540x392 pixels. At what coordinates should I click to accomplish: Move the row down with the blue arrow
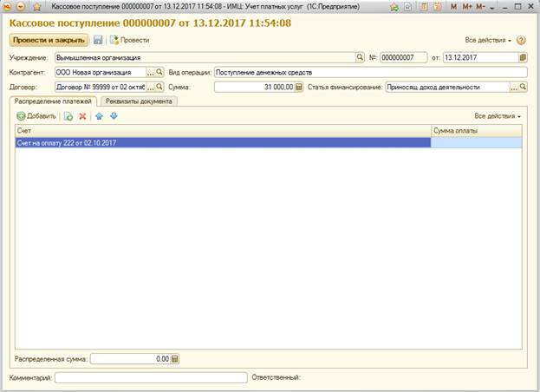pyautogui.click(x=114, y=115)
